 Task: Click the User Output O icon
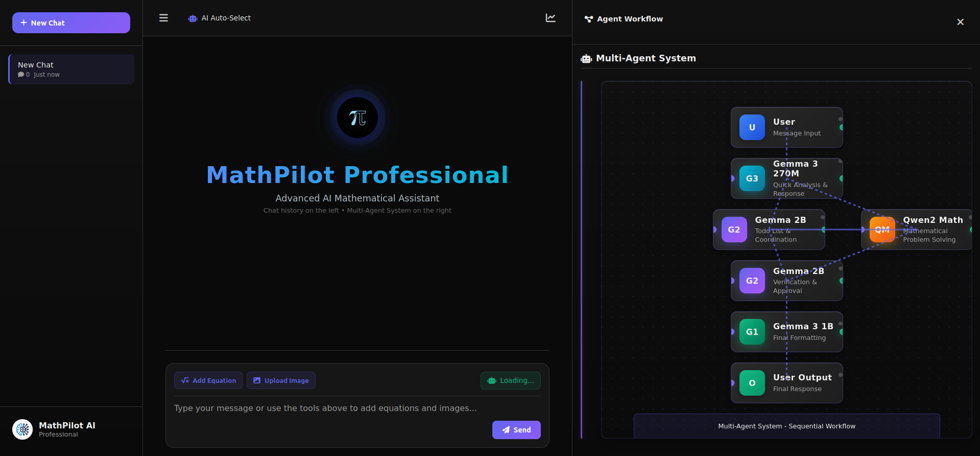pos(752,383)
